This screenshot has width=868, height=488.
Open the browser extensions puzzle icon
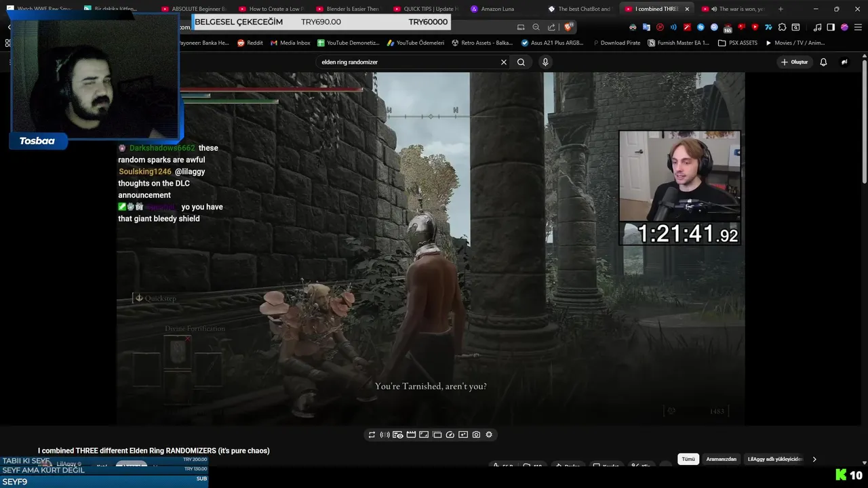pos(782,27)
